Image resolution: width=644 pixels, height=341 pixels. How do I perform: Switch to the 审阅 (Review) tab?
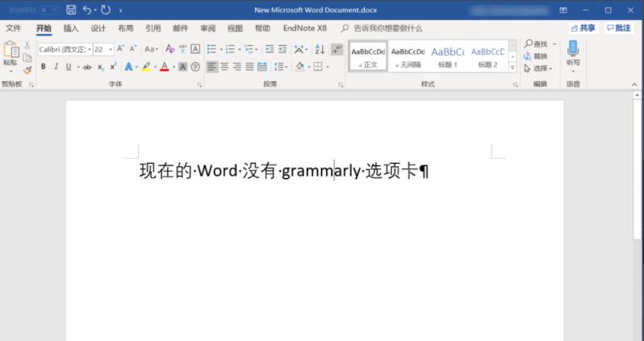208,28
